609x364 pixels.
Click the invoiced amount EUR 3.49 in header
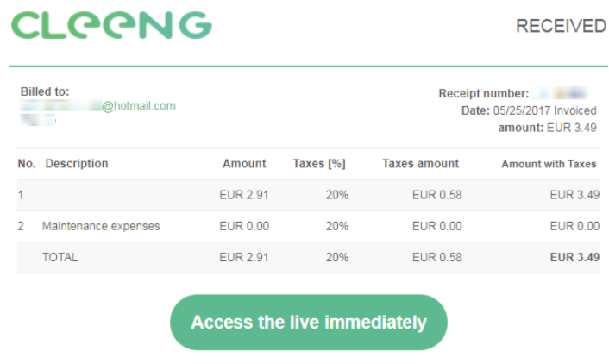572,128
